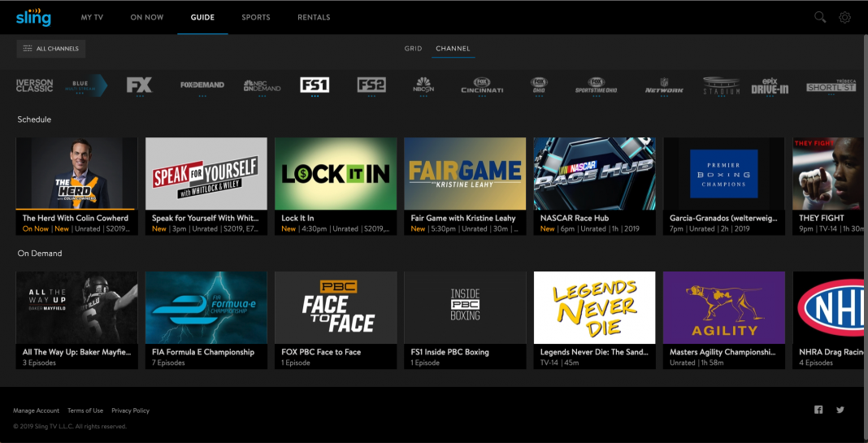Click 'Legends Never Die: The Sand...' title
The image size is (868, 443).
(x=594, y=352)
